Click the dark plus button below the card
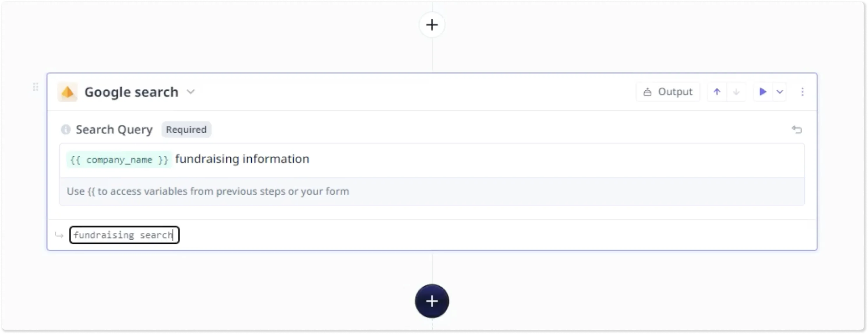This screenshot has height=334, width=868. (x=432, y=301)
